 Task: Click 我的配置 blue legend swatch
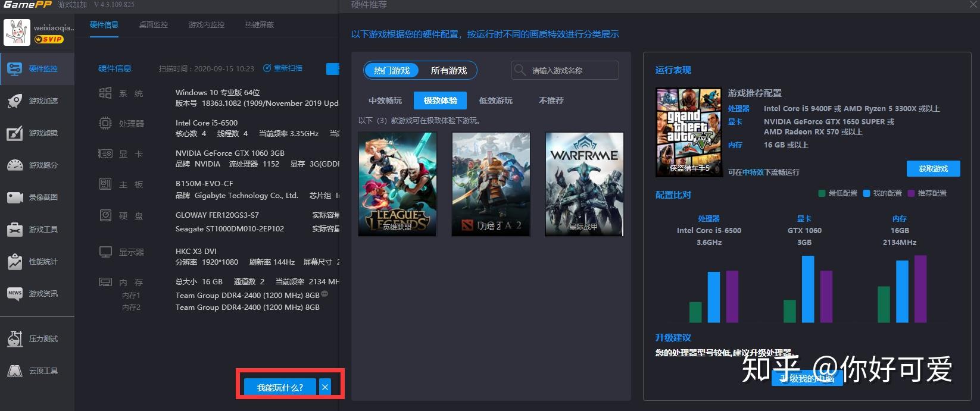[867, 193]
